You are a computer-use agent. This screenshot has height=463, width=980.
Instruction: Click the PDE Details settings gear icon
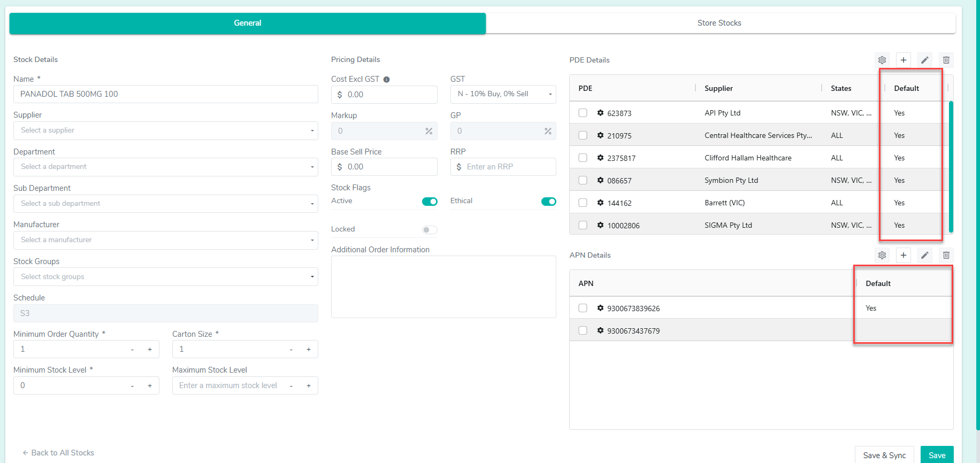[882, 60]
